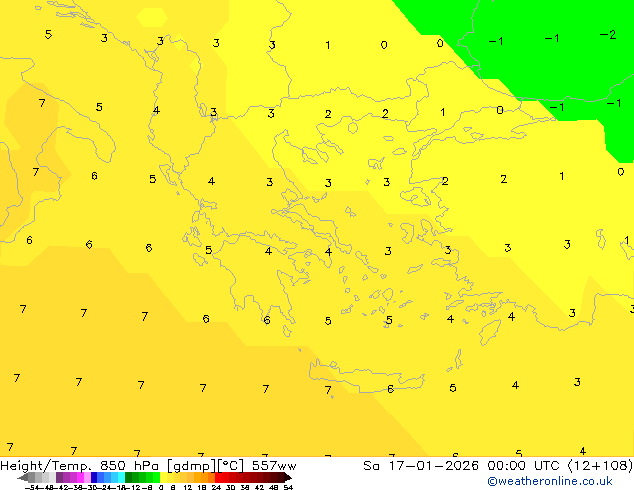634x490 pixels.
Task: Click the dark maroon right arrow end of the legend
Action: 288,477
